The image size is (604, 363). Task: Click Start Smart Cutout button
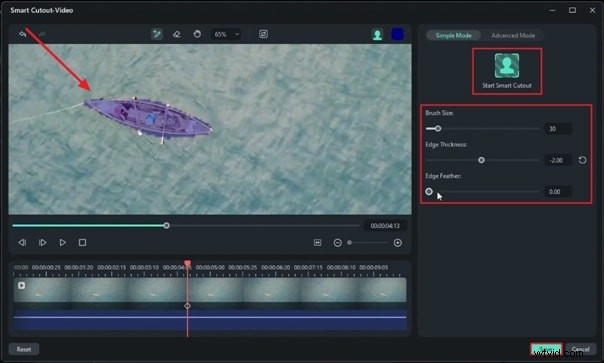[x=507, y=71]
